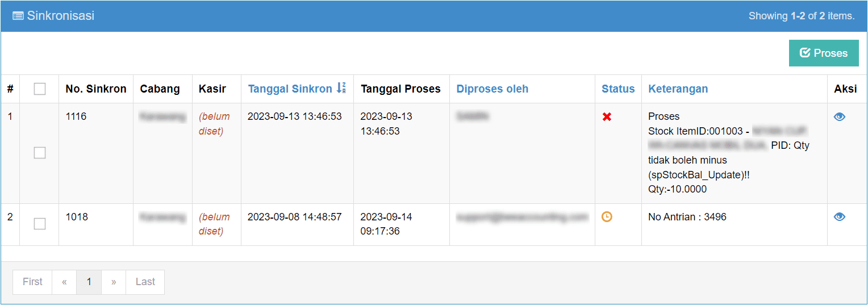
Task: Click the orange clock status icon
Action: click(607, 216)
